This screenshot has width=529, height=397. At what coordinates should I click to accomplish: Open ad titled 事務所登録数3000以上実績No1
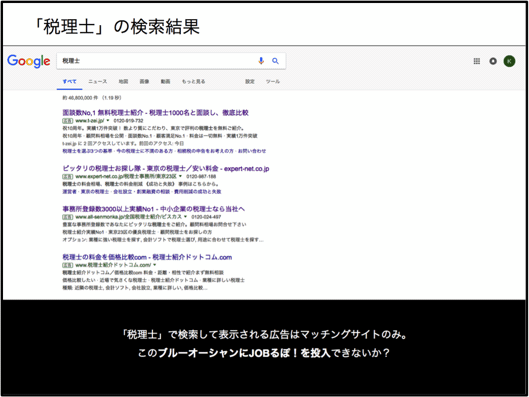coord(154,209)
